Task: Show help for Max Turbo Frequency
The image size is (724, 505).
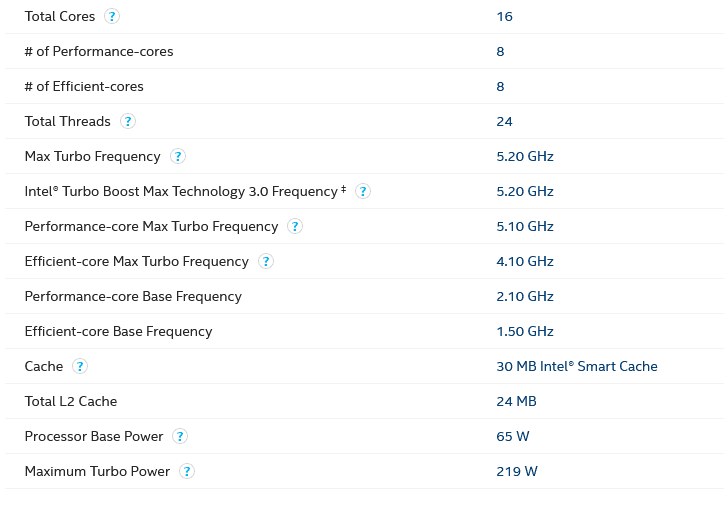Action: click(178, 156)
